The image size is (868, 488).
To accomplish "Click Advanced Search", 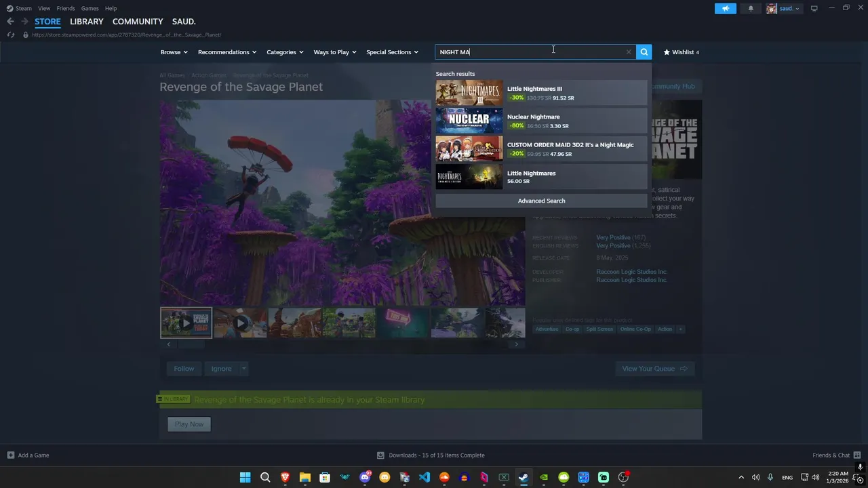I will [x=541, y=201].
